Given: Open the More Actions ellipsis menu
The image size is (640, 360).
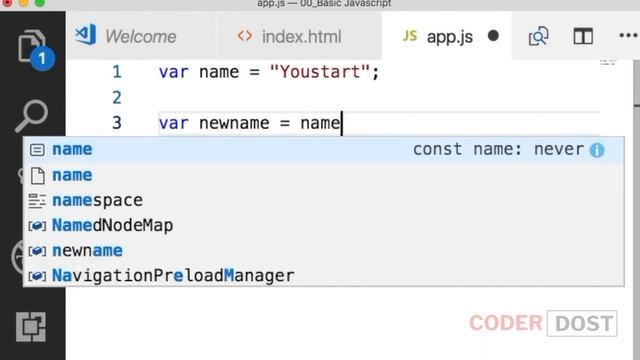Looking at the screenshot, I should click(628, 36).
